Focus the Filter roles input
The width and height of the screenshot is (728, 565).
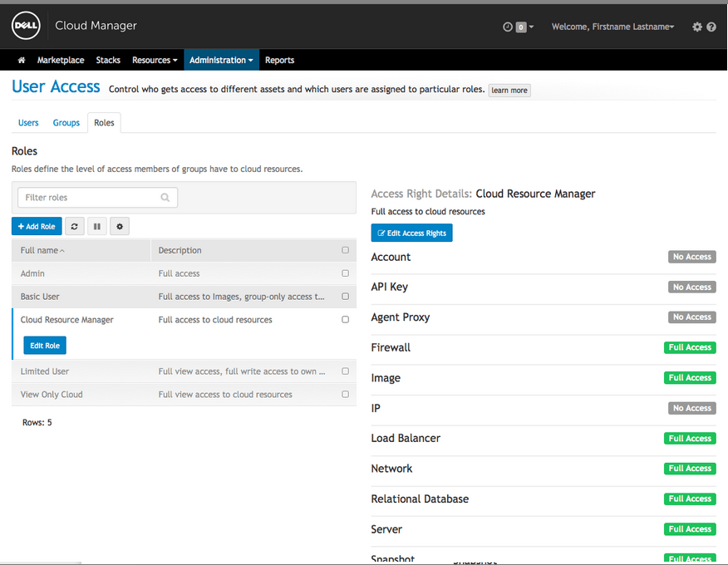click(97, 198)
